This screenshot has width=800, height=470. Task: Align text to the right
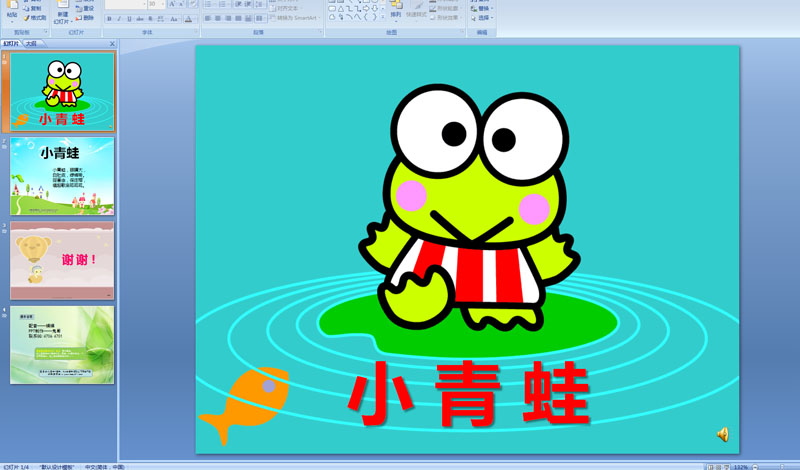tap(228, 18)
